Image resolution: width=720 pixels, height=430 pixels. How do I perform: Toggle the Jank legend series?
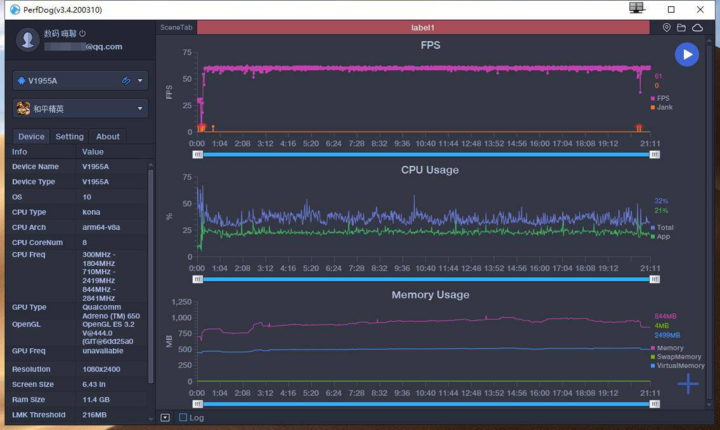click(661, 107)
